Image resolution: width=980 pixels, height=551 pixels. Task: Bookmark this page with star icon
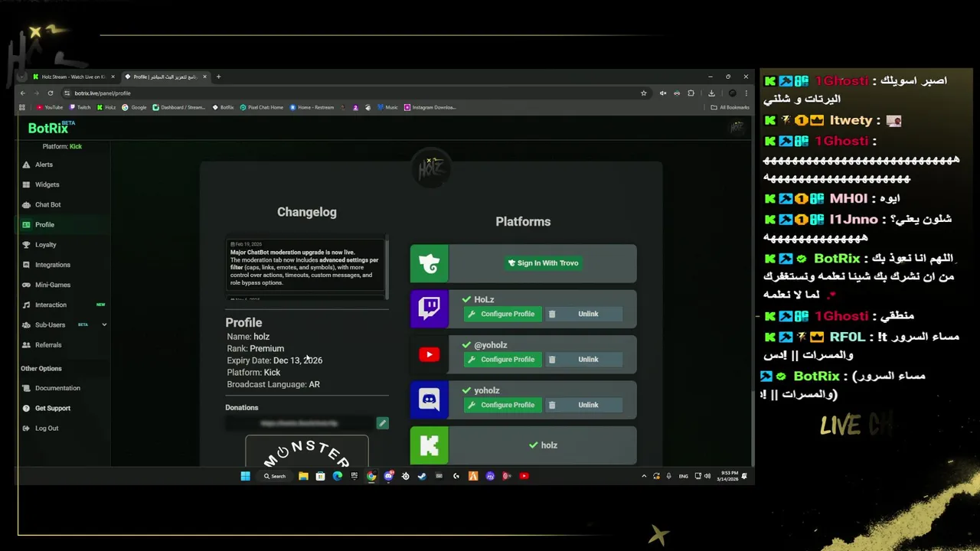point(644,93)
